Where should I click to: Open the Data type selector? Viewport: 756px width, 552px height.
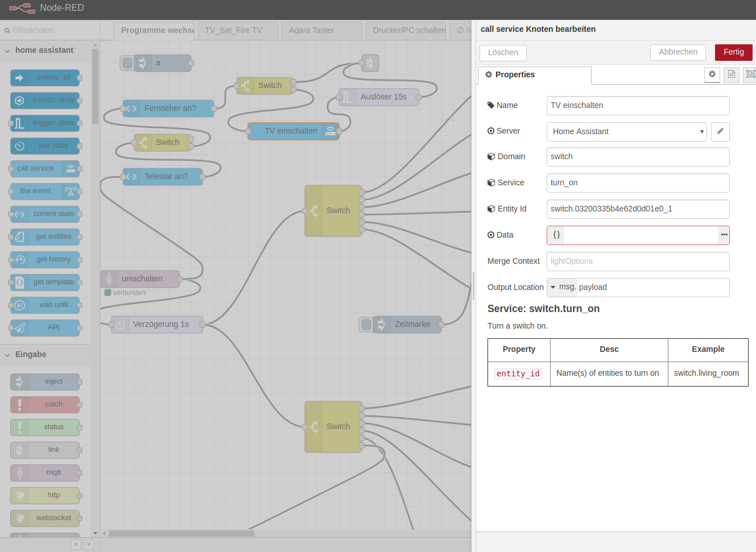tap(556, 235)
